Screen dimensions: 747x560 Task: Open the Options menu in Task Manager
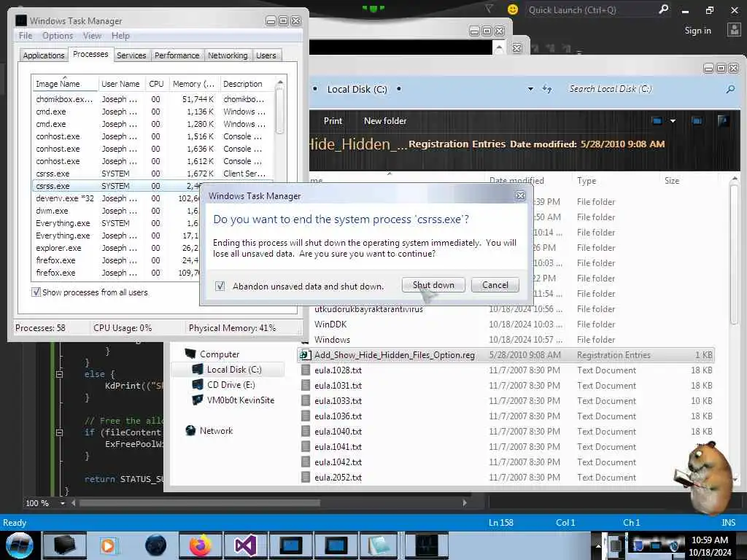58,36
